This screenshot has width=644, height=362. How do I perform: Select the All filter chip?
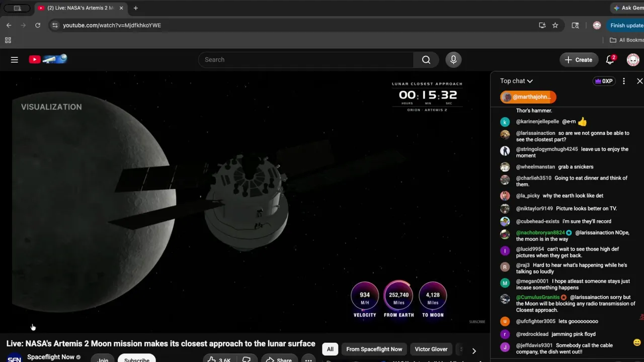point(330,349)
